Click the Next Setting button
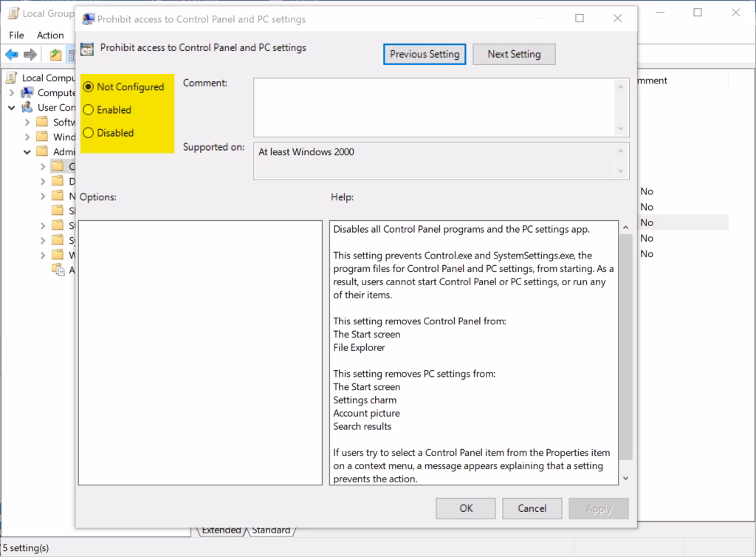This screenshot has width=756, height=557. tap(514, 54)
